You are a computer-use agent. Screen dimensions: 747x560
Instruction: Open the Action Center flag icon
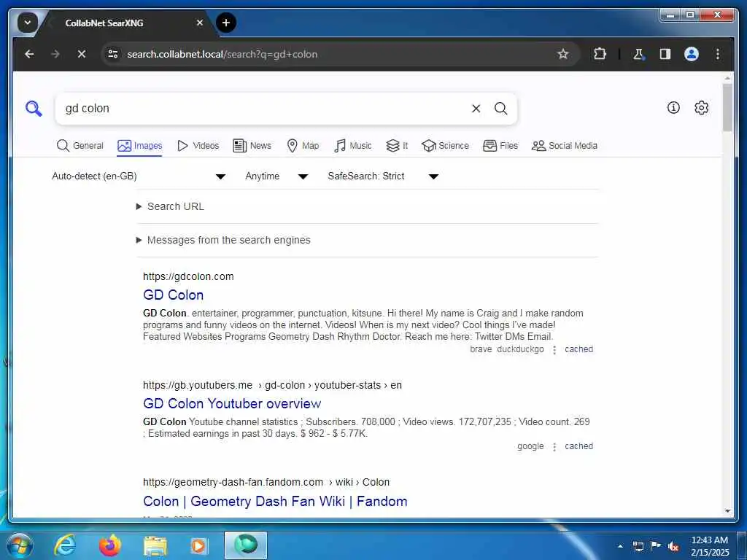[656, 545]
